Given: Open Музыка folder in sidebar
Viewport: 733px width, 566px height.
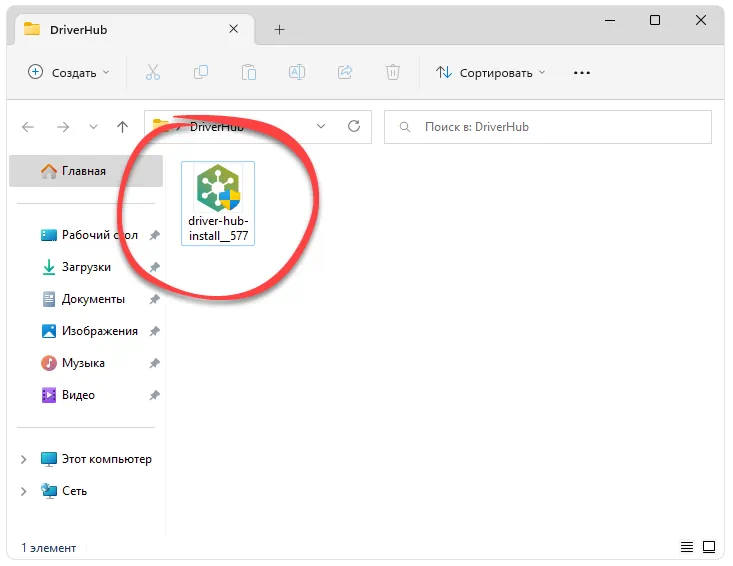Looking at the screenshot, I should click(x=72, y=363).
